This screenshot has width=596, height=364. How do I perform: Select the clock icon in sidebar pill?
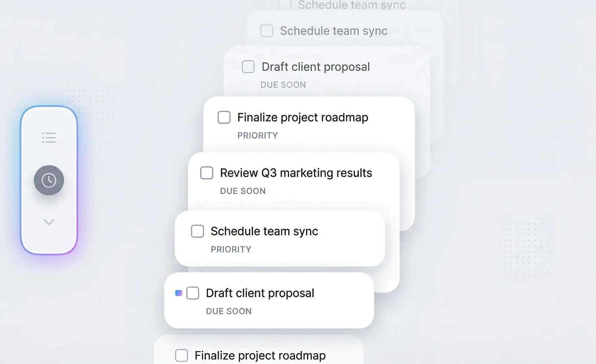(49, 180)
